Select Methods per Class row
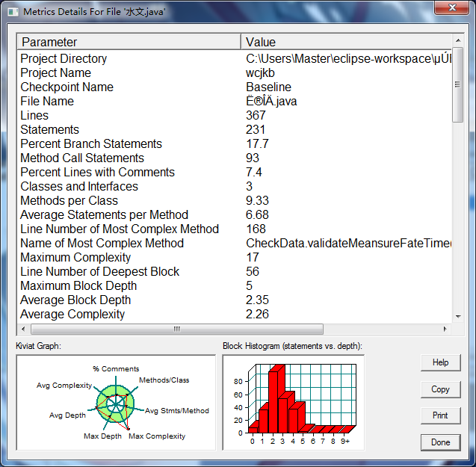Screen dimensions: 476x467 tap(235, 201)
